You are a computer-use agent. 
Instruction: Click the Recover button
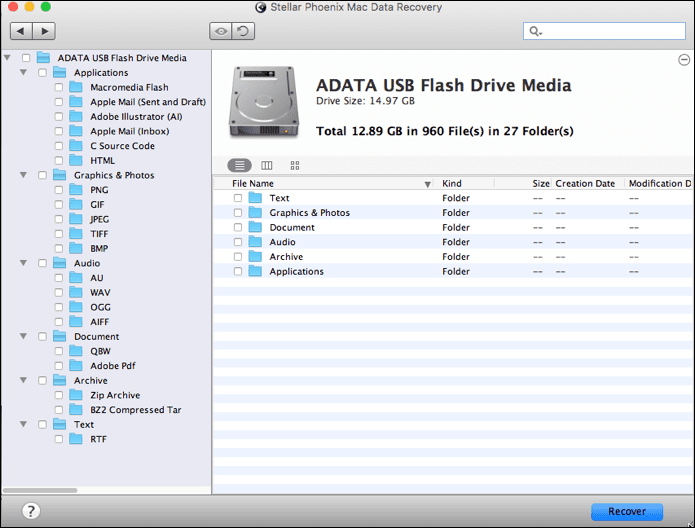(x=627, y=512)
